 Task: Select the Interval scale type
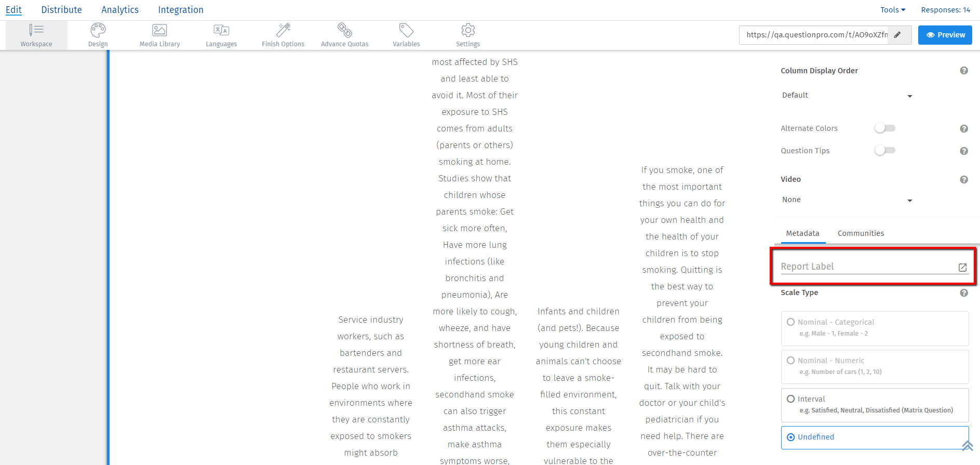(875, 405)
